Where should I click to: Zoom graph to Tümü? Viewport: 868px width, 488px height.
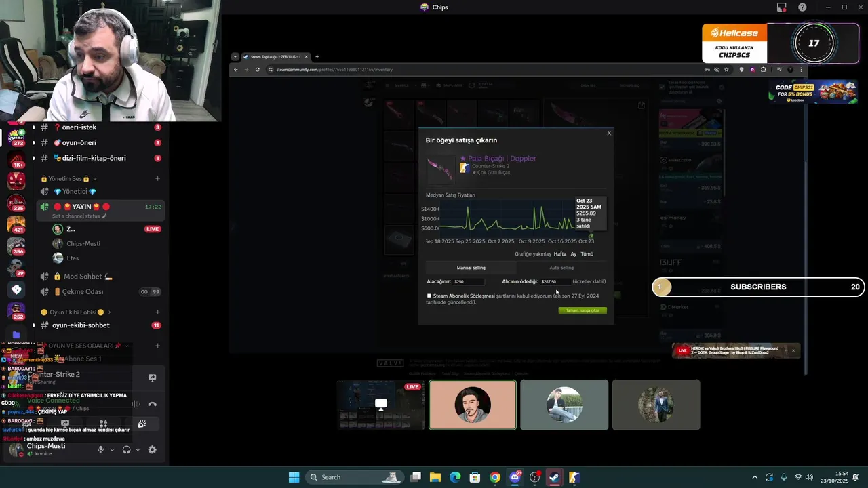pos(587,254)
